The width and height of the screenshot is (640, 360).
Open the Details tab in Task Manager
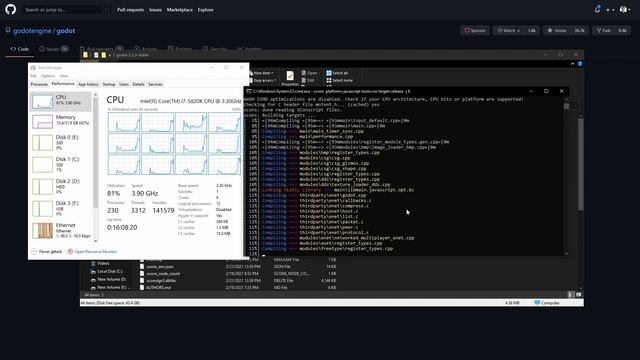[138, 84]
